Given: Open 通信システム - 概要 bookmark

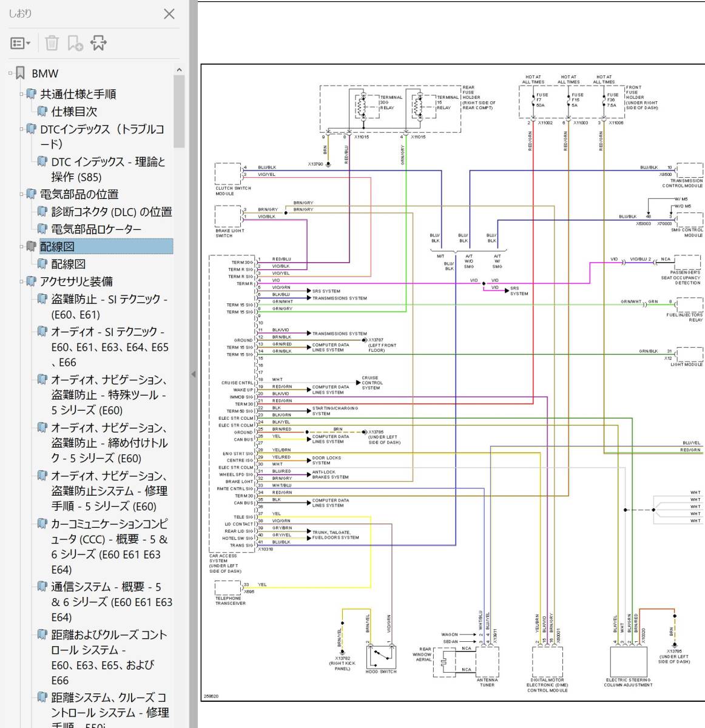Looking at the screenshot, I should coord(112,602).
